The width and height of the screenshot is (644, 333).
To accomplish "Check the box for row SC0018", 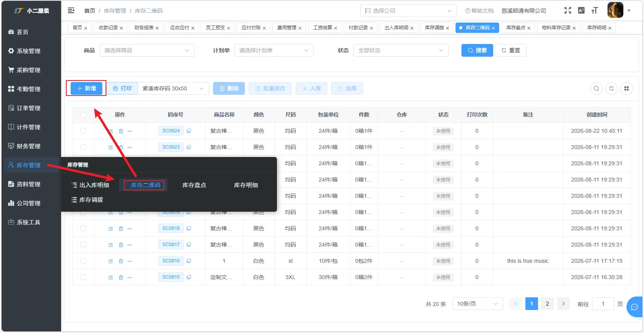I will [83, 228].
